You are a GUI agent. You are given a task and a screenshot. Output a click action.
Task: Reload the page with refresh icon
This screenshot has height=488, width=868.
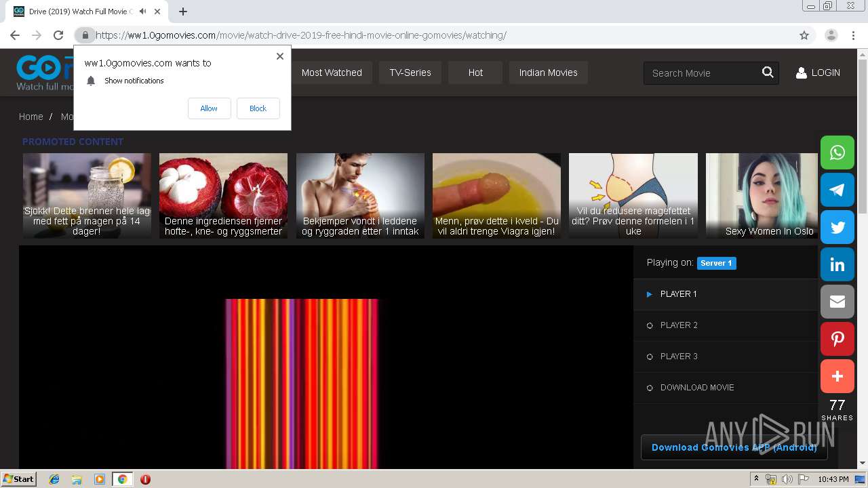coord(58,35)
